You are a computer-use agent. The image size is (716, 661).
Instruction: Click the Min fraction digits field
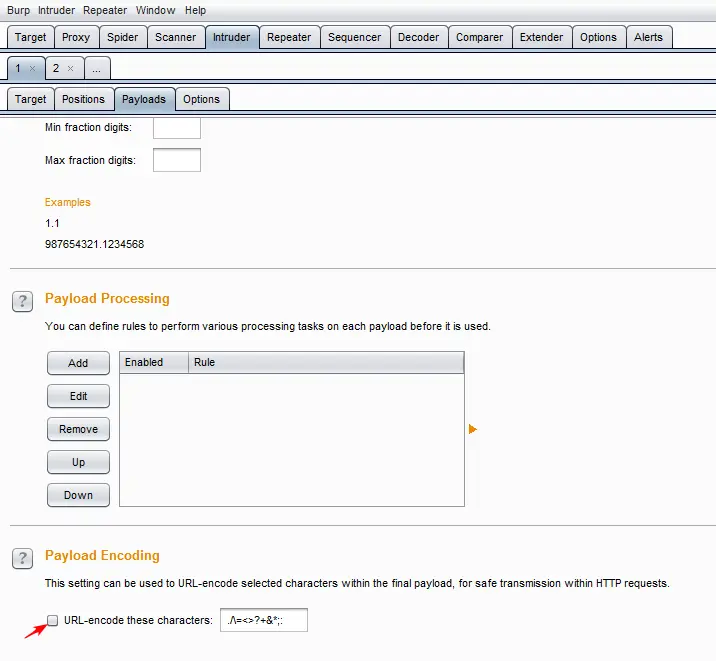pos(177,128)
